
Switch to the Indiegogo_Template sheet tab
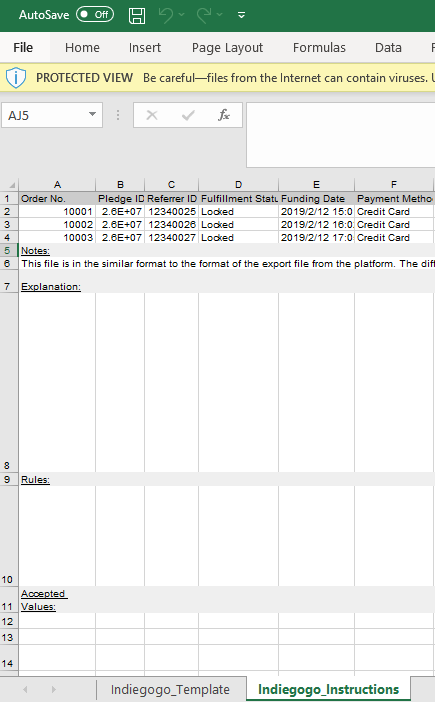(x=171, y=689)
